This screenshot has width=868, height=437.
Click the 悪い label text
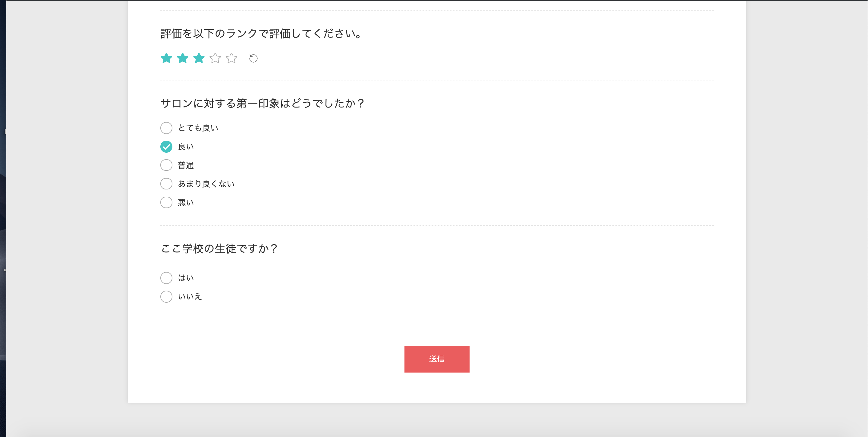[x=186, y=203]
